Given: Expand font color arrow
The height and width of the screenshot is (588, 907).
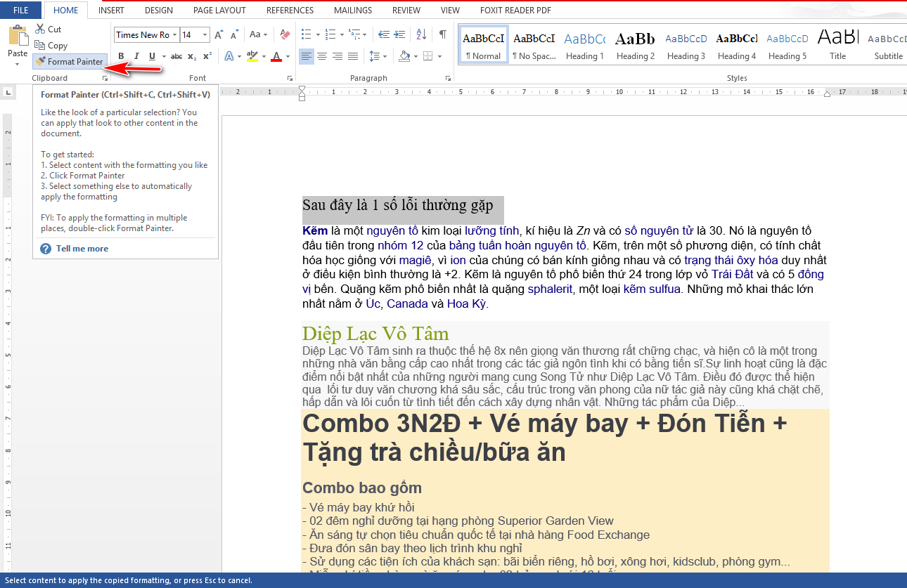Looking at the screenshot, I should 288,56.
